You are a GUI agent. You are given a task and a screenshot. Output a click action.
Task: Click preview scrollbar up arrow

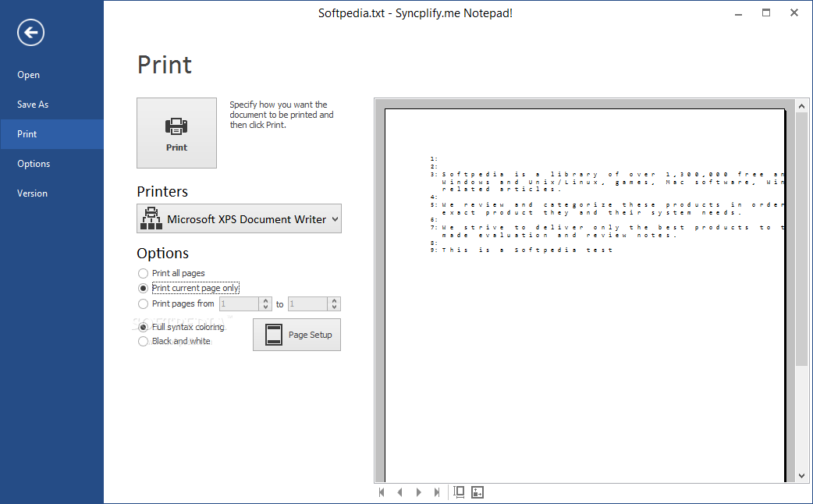pyautogui.click(x=801, y=106)
